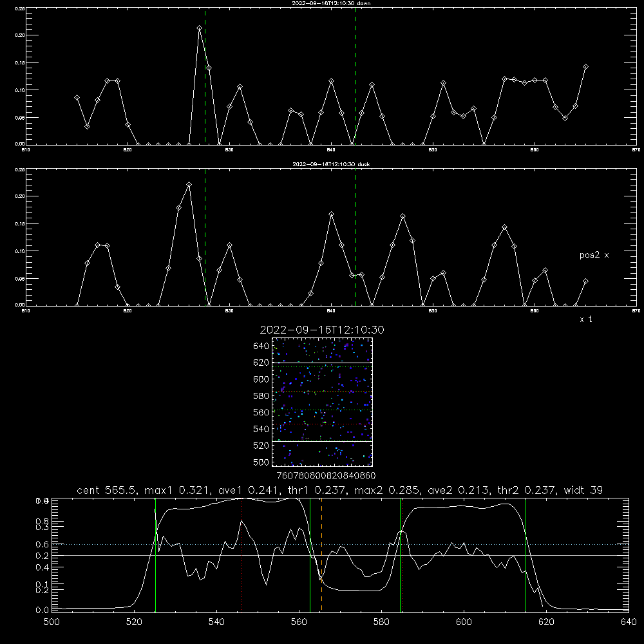Image resolution: width=644 pixels, height=644 pixels.
Task: Click "540" on the bottom profile plot x-axis
Action: pos(216,622)
